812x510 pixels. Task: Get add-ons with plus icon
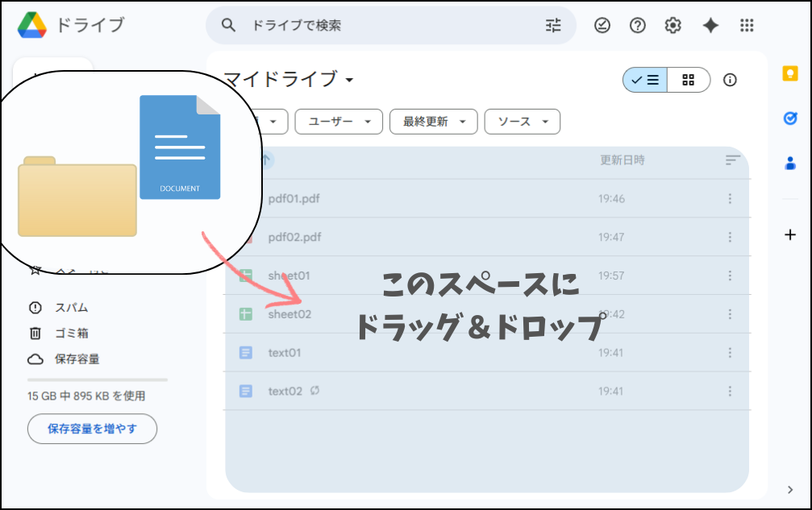(789, 234)
